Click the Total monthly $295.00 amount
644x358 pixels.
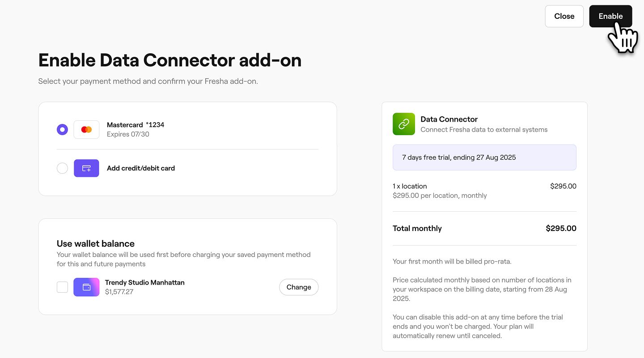pyautogui.click(x=561, y=228)
